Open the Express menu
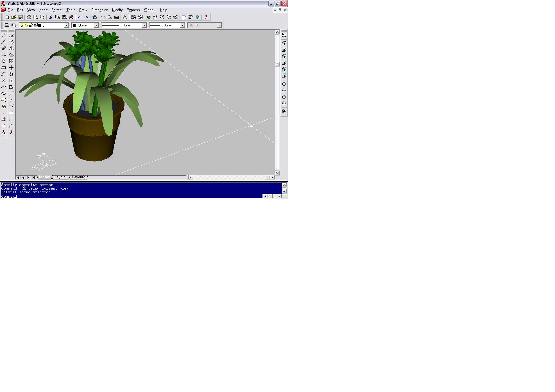 (133, 10)
